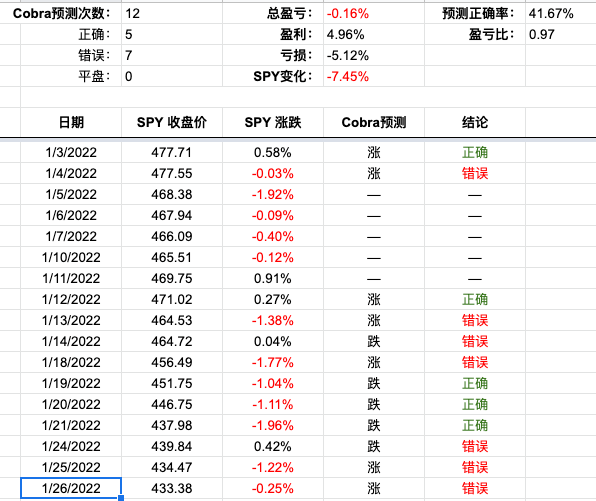Click closing price 477.55
Screen dimensions: 596x501
tap(172, 173)
